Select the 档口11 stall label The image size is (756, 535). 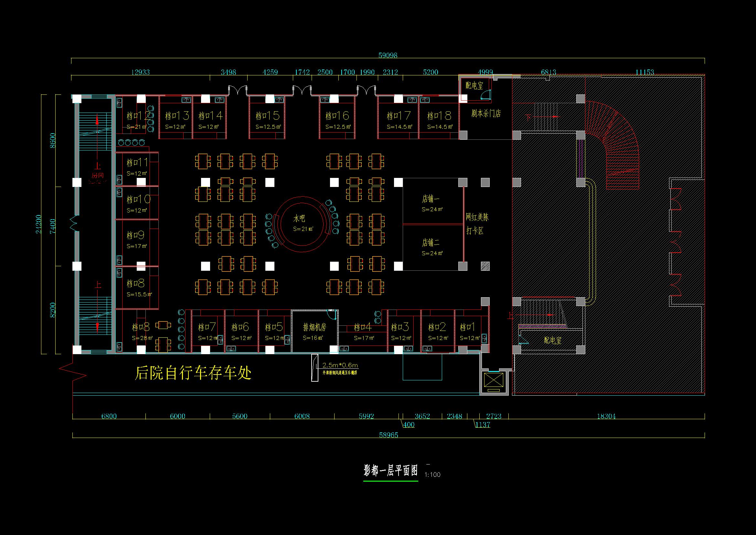[x=138, y=162]
